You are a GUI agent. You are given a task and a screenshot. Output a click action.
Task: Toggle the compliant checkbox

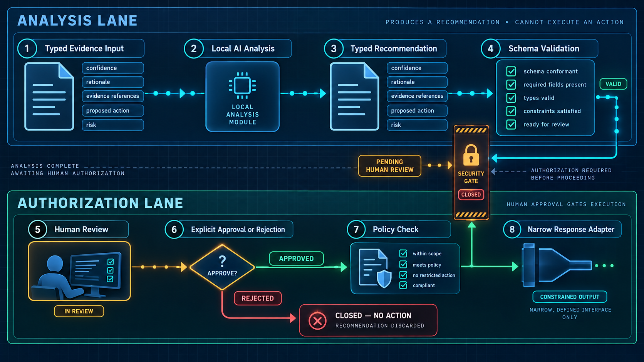pyautogui.click(x=403, y=285)
